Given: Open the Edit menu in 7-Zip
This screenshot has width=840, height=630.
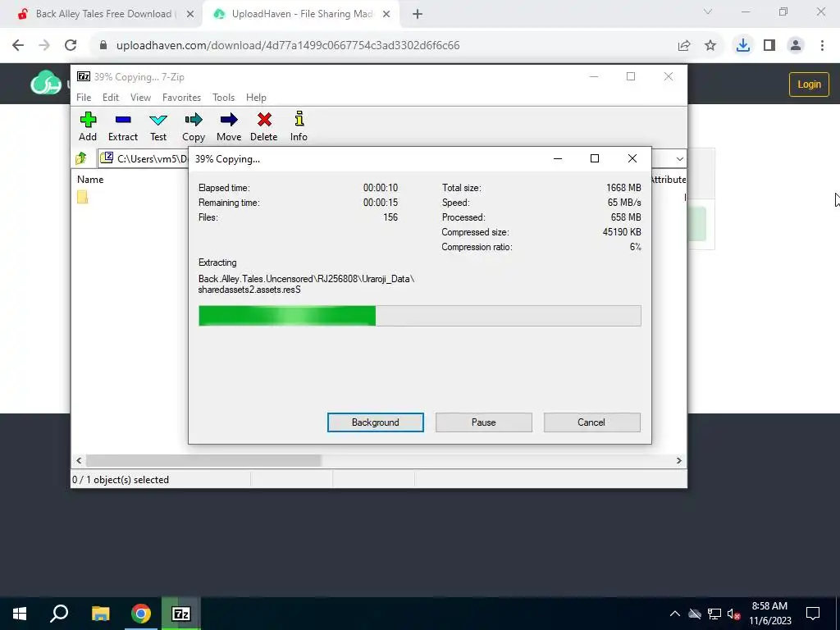Looking at the screenshot, I should coord(111,98).
